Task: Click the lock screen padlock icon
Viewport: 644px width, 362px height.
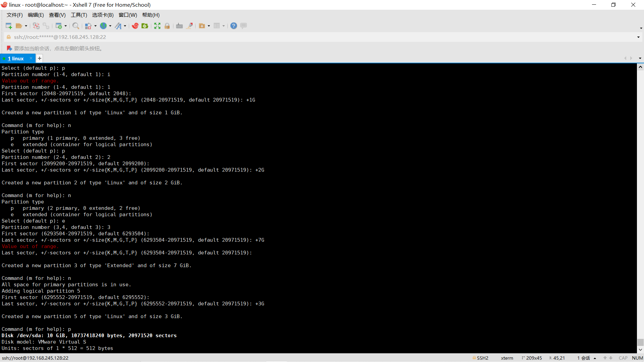Action: point(167,26)
